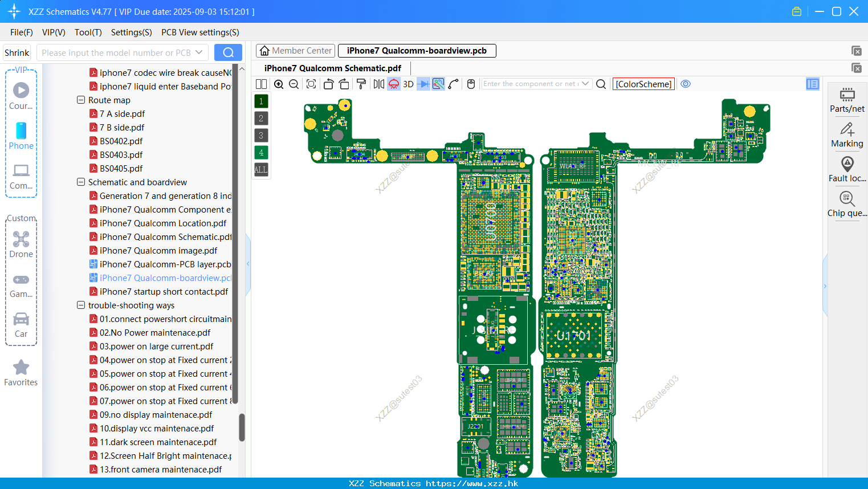Viewport: 868px width, 489px height.
Task: Click the Shrink button
Action: click(x=17, y=52)
